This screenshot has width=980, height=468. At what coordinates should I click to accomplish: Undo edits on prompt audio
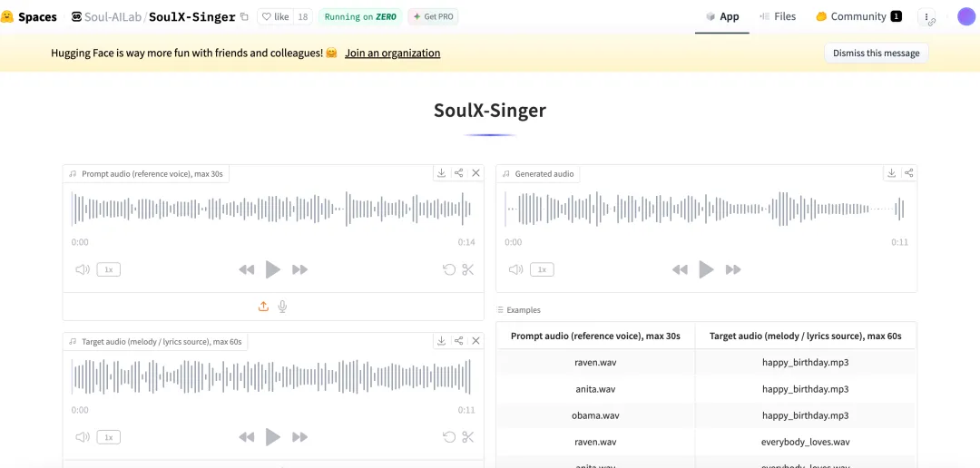click(449, 269)
